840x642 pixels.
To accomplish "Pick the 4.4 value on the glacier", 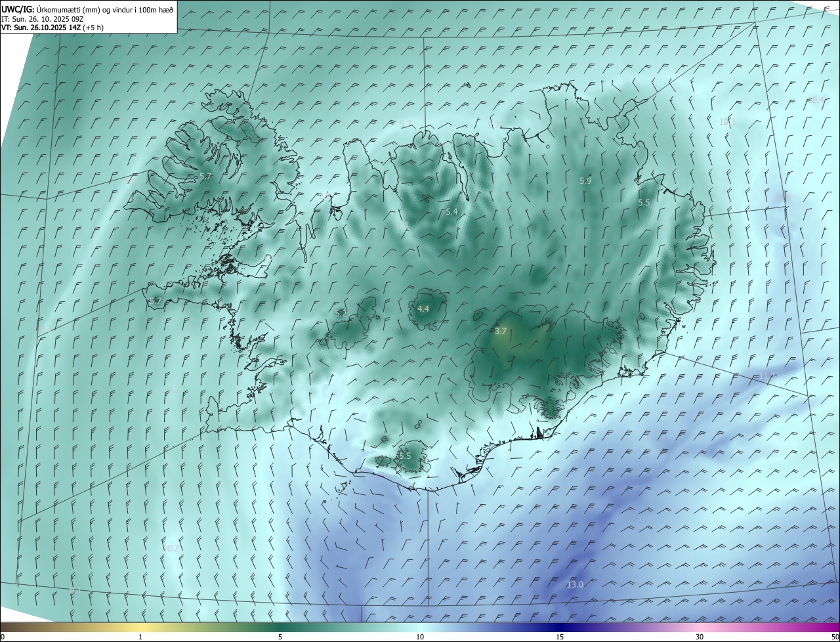I will [x=423, y=309].
